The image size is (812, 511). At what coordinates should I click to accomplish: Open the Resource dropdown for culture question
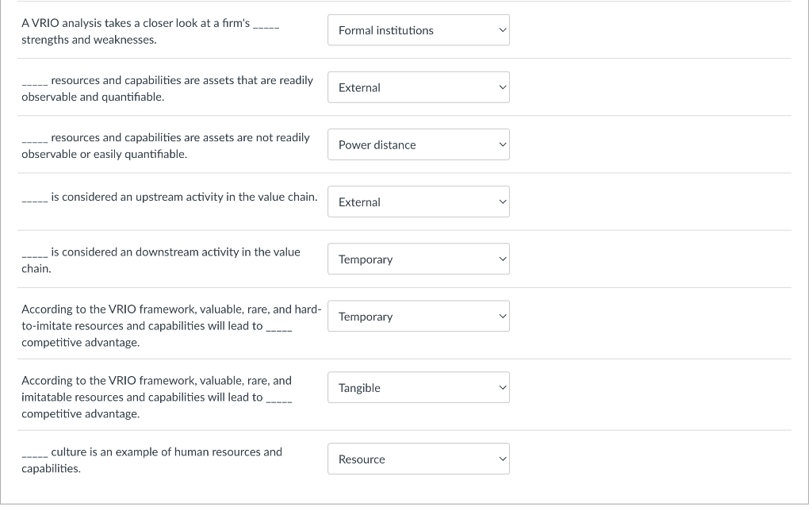click(x=418, y=459)
